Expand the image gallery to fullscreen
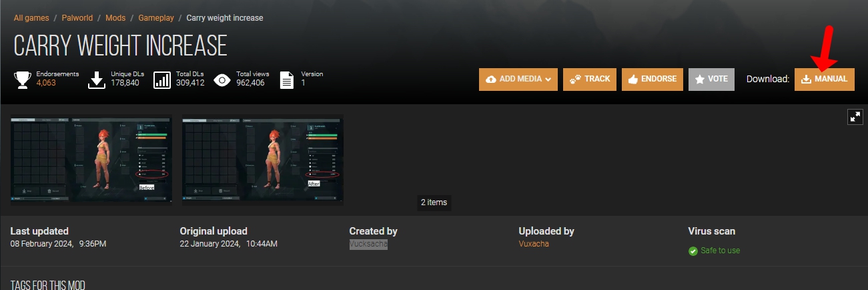This screenshot has width=868, height=290. [855, 117]
